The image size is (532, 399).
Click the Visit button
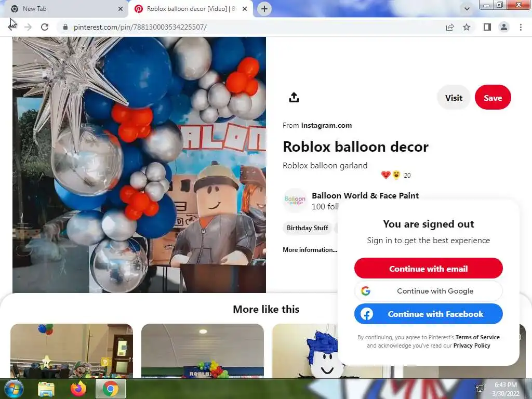[x=454, y=98]
